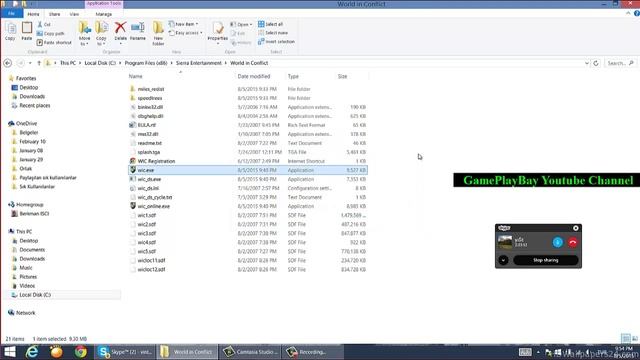Image resolution: width=640 pixels, height=360 pixels.
Task: Switch to the Manage ribbon tab
Action: tap(104, 14)
